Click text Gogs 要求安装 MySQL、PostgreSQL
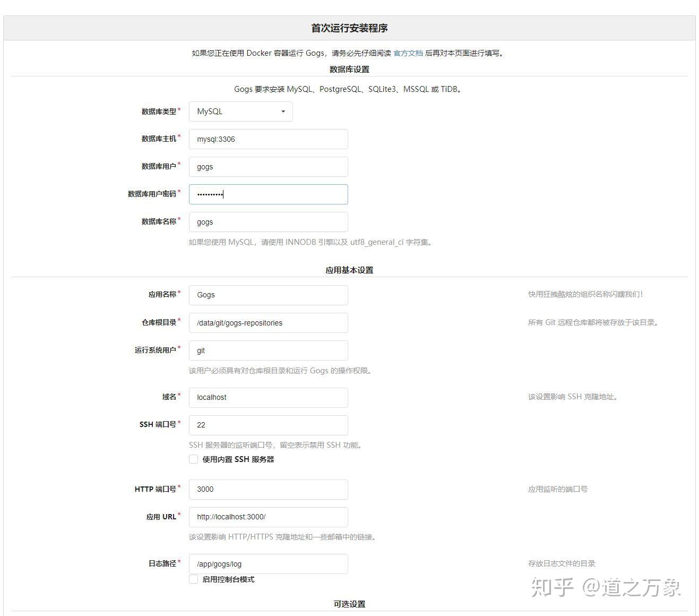The width and height of the screenshot is (699, 616). coord(349,89)
